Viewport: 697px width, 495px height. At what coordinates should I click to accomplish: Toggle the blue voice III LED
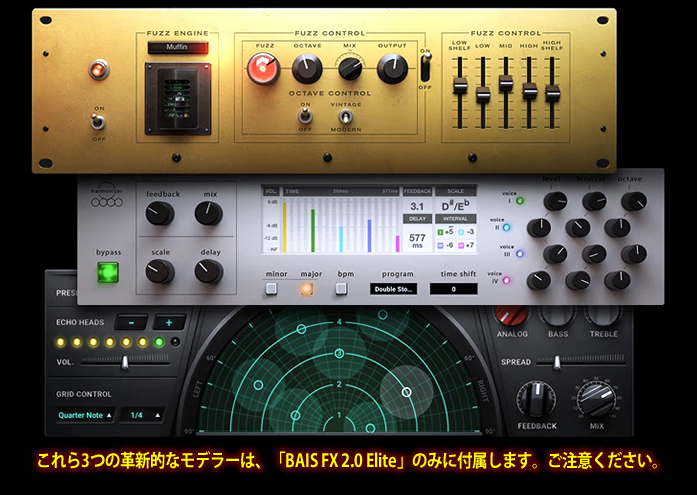(x=519, y=254)
